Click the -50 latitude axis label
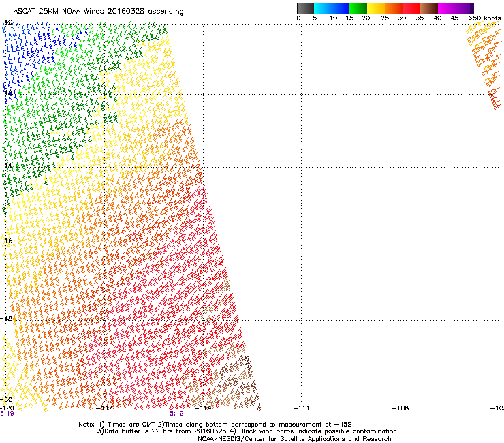The width and height of the screenshot is (504, 443). (6, 400)
